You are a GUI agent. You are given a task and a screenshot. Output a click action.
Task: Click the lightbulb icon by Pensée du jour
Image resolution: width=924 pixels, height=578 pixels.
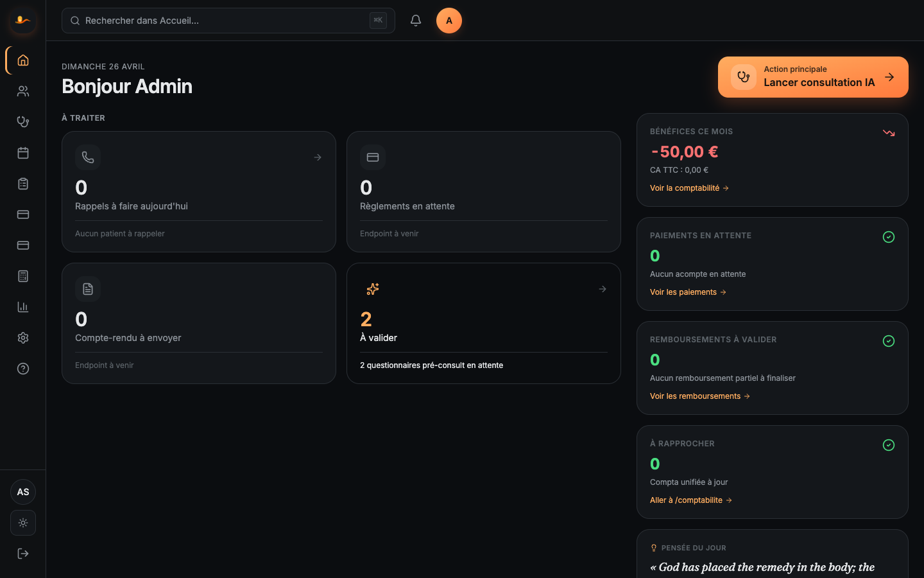pos(654,548)
